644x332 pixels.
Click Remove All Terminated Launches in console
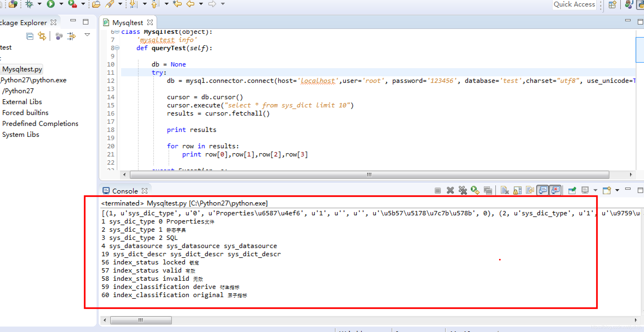point(463,190)
